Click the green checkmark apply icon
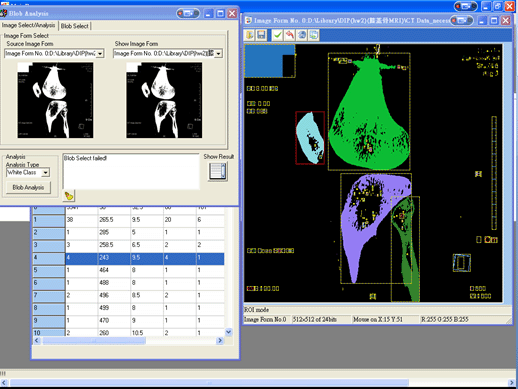 [x=277, y=35]
